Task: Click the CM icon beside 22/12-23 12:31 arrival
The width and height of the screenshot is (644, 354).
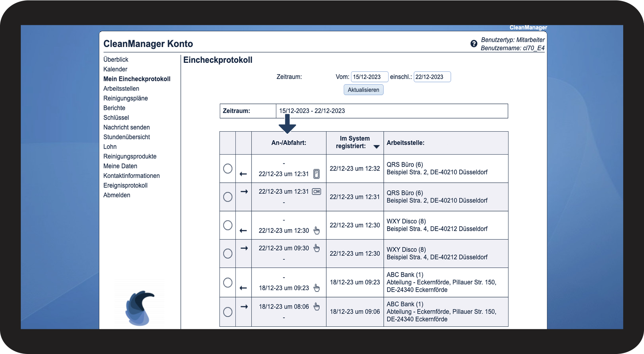Action: pos(316,192)
